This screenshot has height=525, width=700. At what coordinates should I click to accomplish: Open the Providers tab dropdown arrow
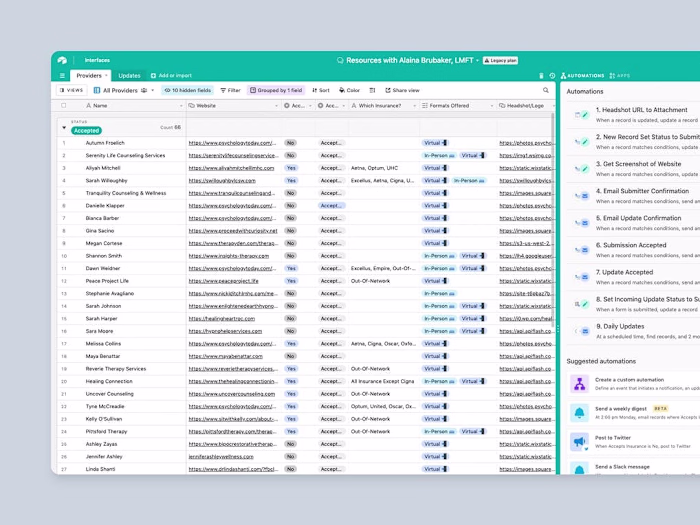click(x=106, y=75)
